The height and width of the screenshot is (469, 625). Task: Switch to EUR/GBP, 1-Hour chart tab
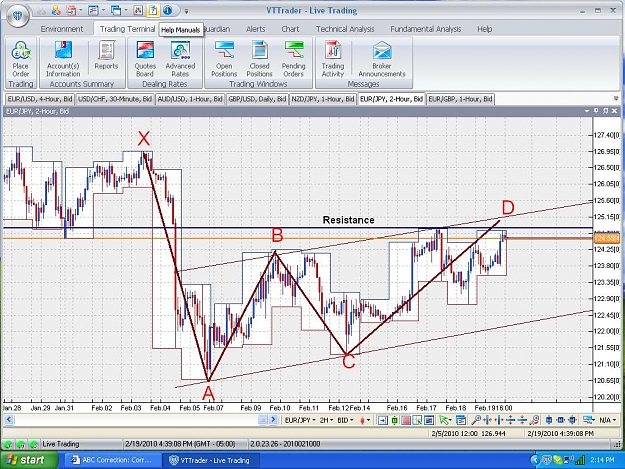(x=460, y=99)
